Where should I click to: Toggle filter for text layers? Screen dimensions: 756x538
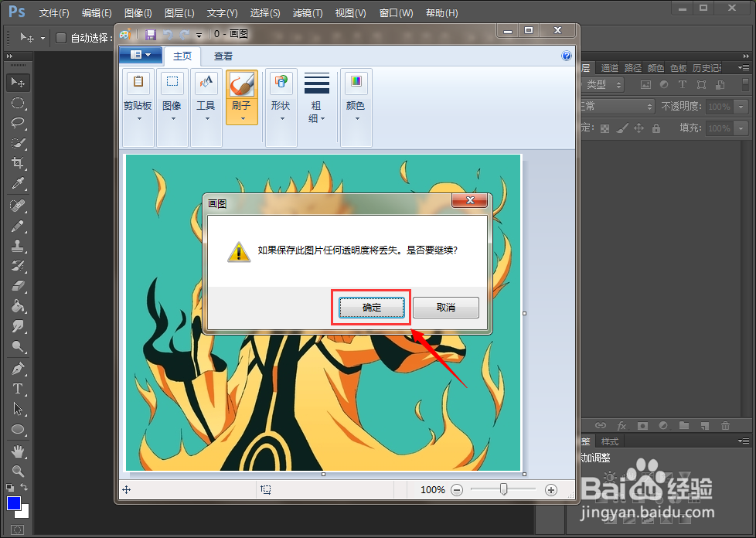(x=683, y=85)
